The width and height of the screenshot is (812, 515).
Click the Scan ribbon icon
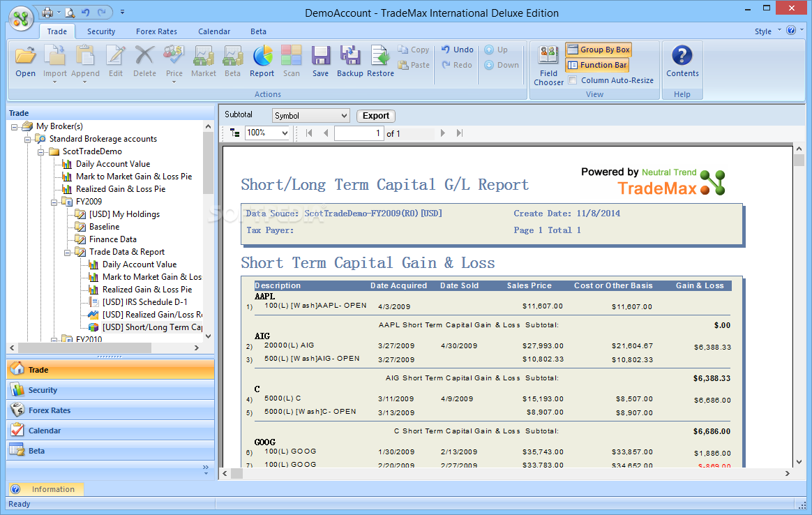291,61
